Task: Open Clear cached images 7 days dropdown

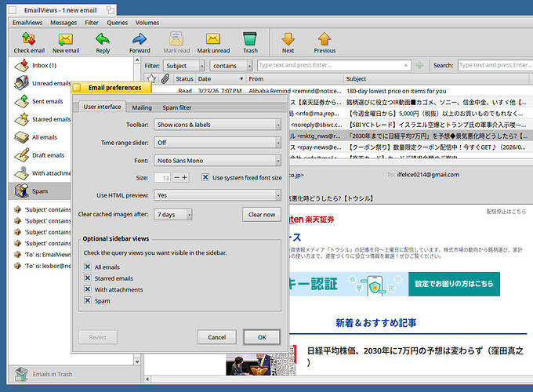Action: click(173, 215)
